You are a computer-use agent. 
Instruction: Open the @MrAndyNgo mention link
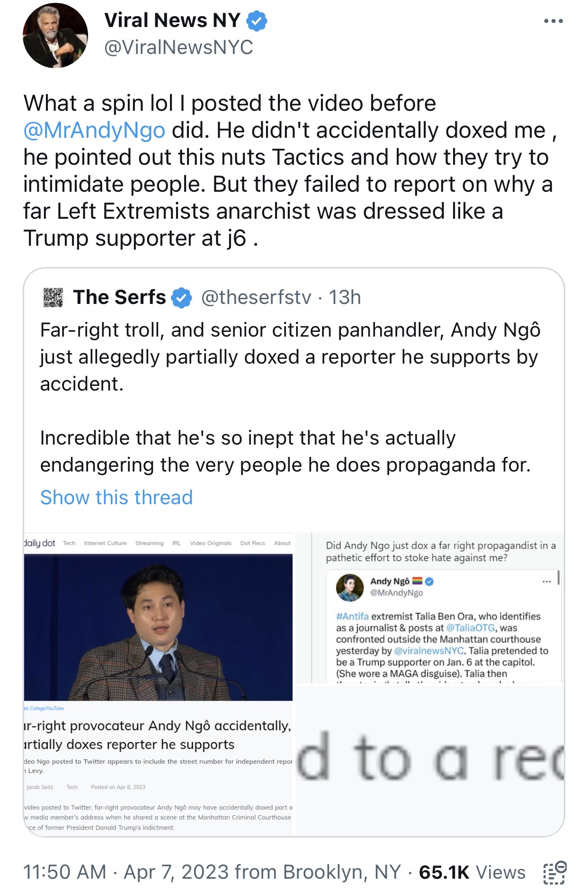pyautogui.click(x=94, y=130)
